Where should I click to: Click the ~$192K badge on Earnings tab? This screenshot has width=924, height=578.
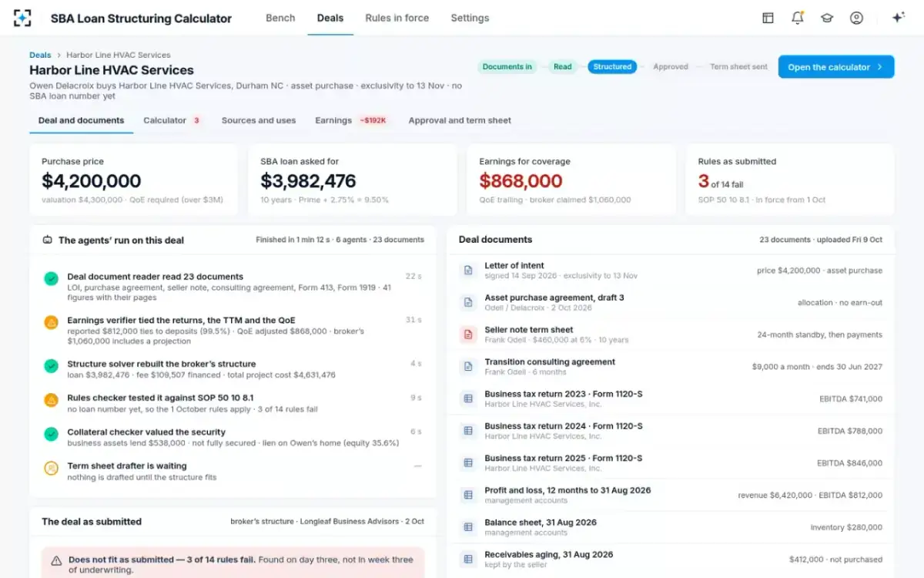point(373,120)
